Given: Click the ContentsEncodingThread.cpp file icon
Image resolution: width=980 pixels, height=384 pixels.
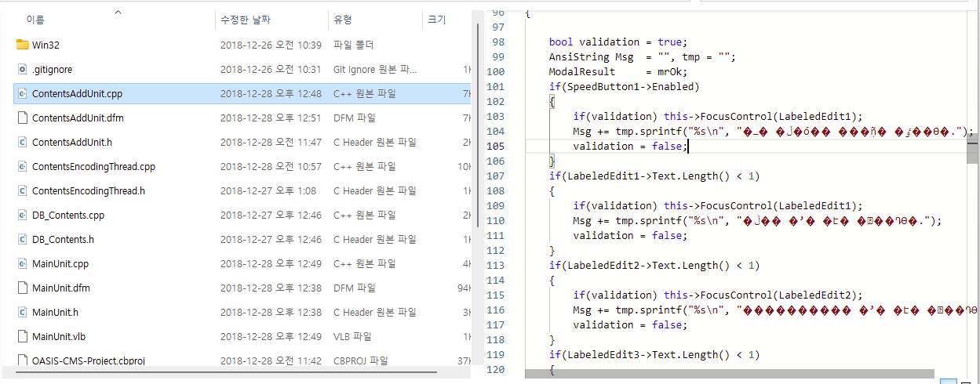Looking at the screenshot, I should pos(22,166).
